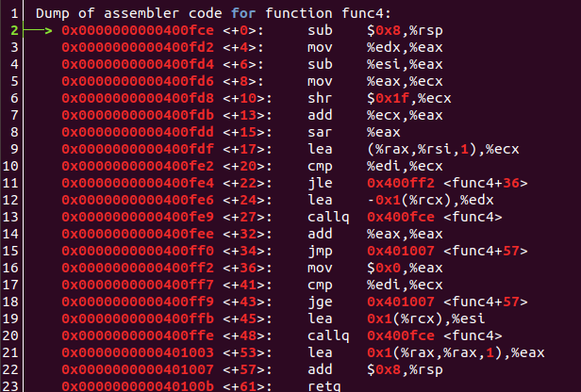The width and height of the screenshot is (581, 392).
Task: Click the 'jle' instruction mnemonic
Action: tap(320, 184)
